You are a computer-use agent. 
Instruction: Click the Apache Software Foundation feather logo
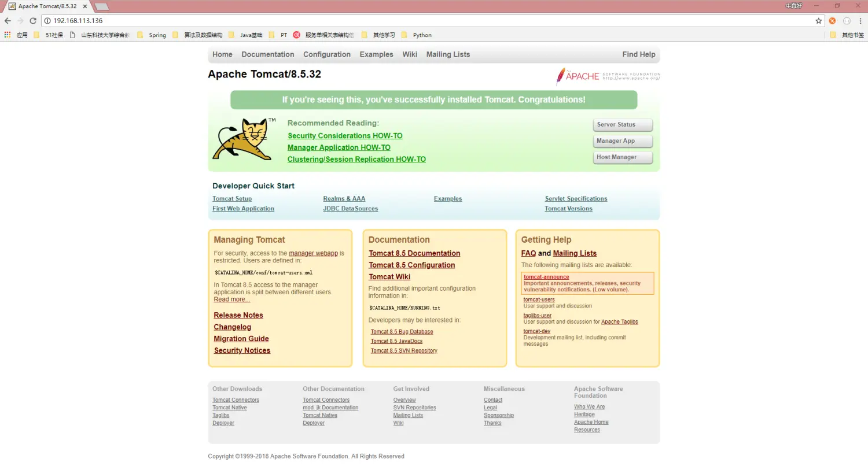pos(608,76)
